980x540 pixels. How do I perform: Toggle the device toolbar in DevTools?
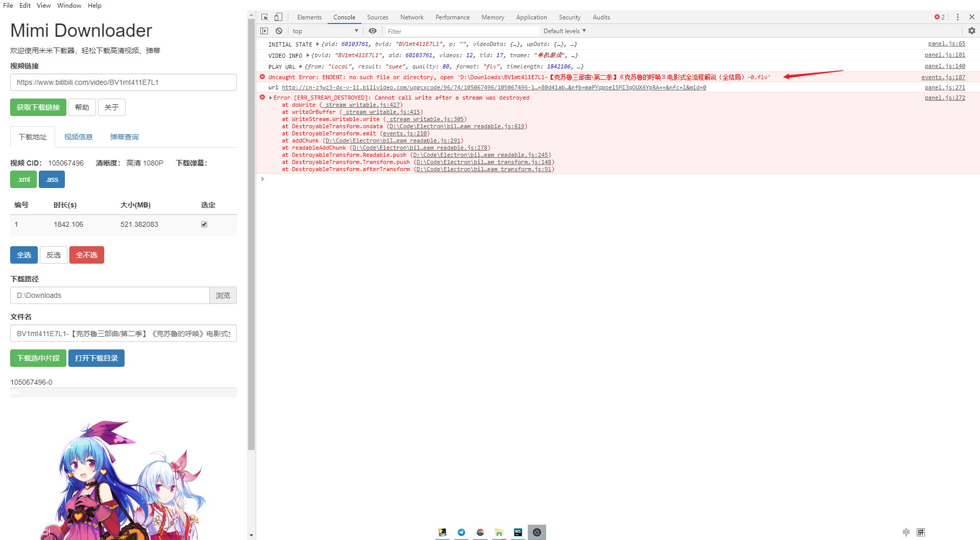(278, 17)
